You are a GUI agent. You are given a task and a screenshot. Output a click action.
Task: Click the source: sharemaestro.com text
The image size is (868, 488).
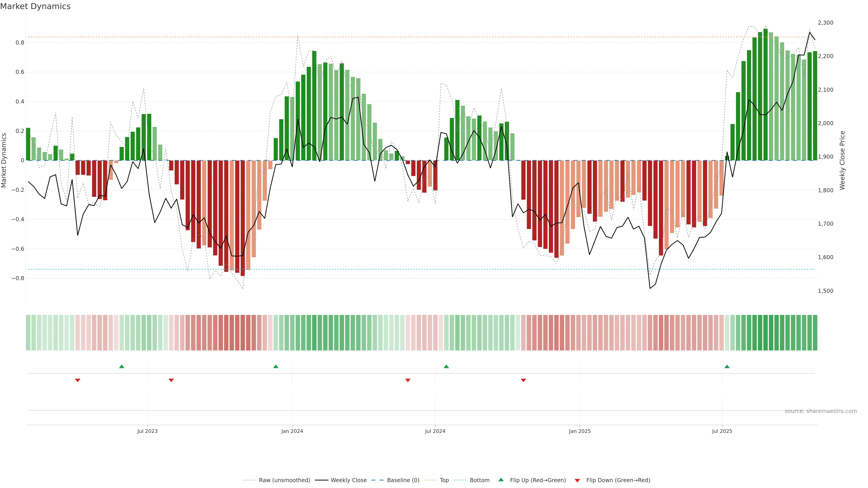point(821,411)
